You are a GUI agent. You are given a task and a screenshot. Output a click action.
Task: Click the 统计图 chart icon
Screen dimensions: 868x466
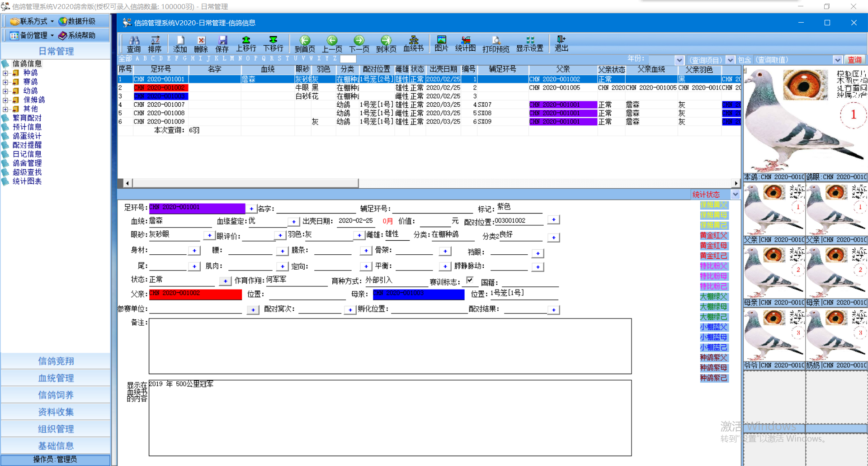click(465, 44)
